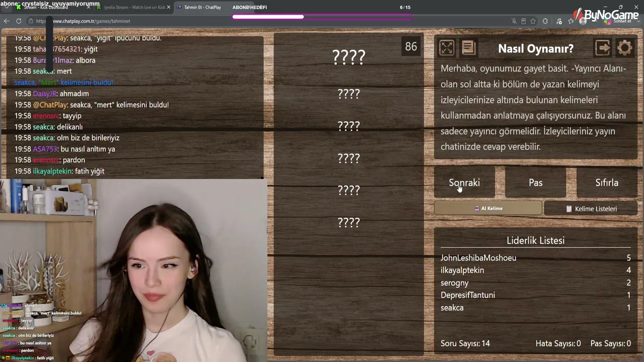The image size is (644, 362).
Task: Reset the game with Sıfırla
Action: pos(607,183)
